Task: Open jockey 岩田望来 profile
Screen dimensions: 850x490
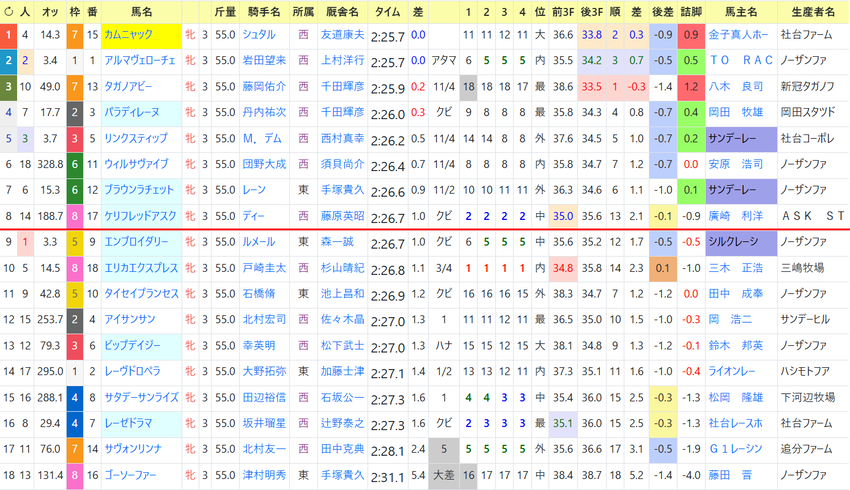Action: [264, 60]
